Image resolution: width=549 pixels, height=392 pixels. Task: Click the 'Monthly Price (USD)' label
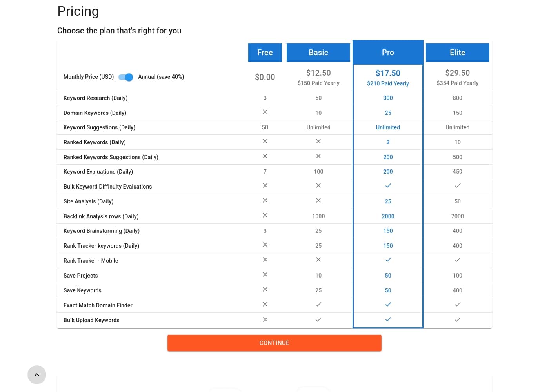tap(89, 77)
